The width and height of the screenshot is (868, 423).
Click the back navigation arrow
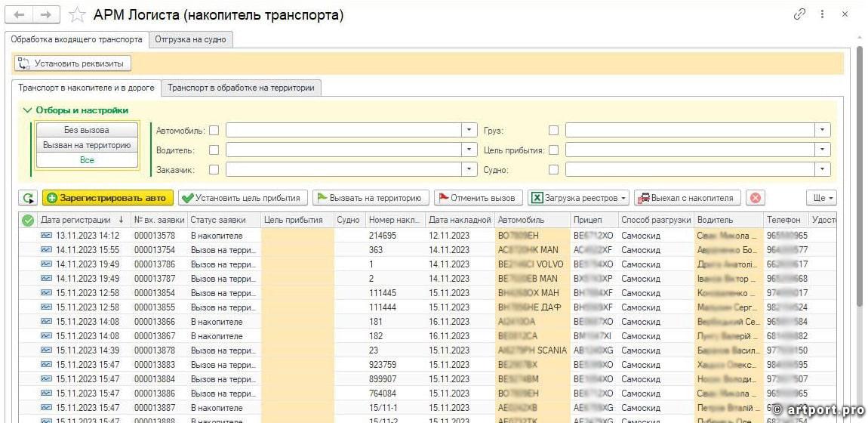[20, 15]
